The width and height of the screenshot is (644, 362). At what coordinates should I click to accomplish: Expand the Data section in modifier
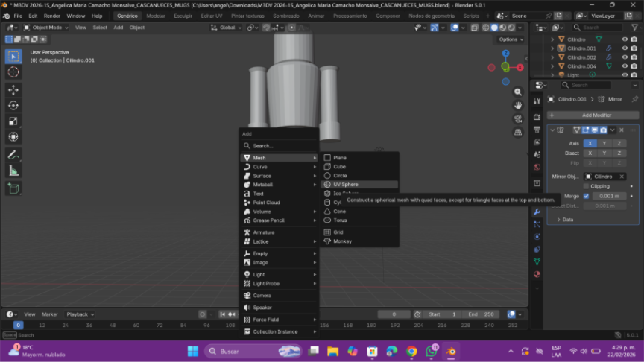[566, 220]
